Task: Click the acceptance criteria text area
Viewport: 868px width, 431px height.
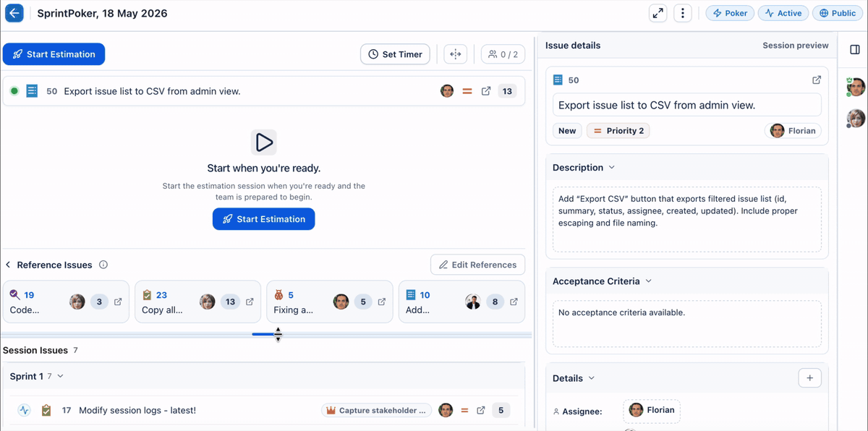Action: (687, 323)
